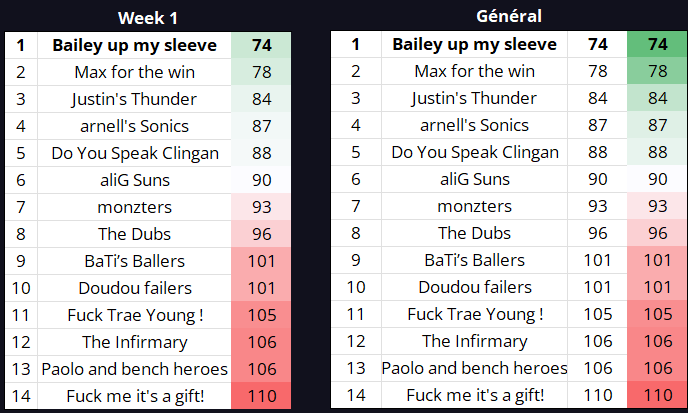This screenshot has height=413, width=688.
Task: Click the red 105 cell in Général table
Action: click(657, 315)
